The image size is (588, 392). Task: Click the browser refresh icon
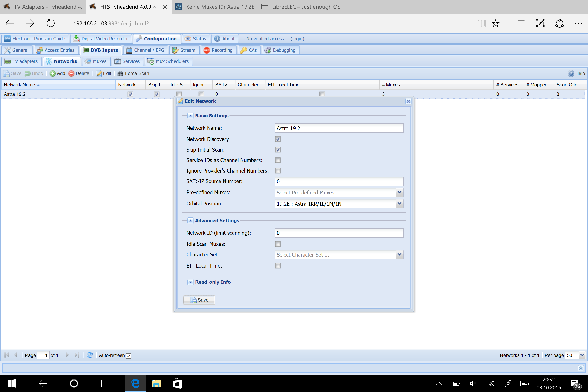pyautogui.click(x=51, y=23)
